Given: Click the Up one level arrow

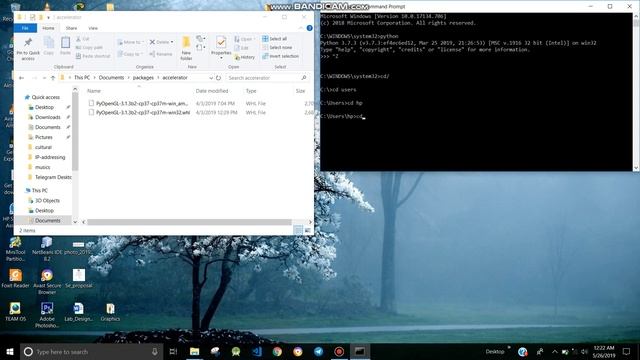Looking at the screenshot, I should click(53, 78).
